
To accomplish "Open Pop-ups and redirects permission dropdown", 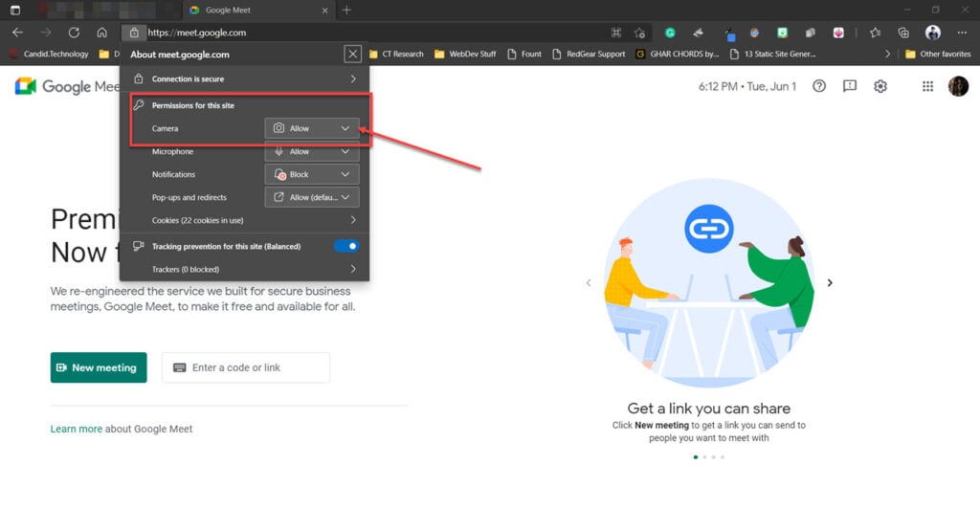I will (x=312, y=197).
